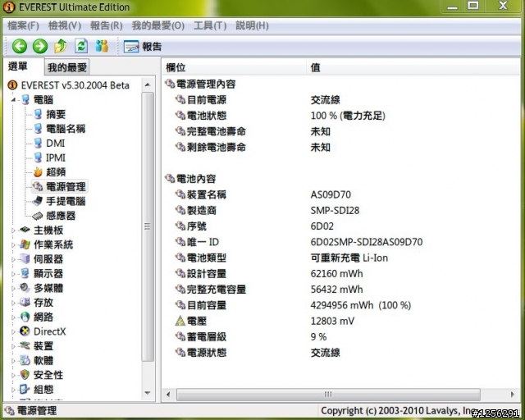Click the 軟體 software icon

25,360
